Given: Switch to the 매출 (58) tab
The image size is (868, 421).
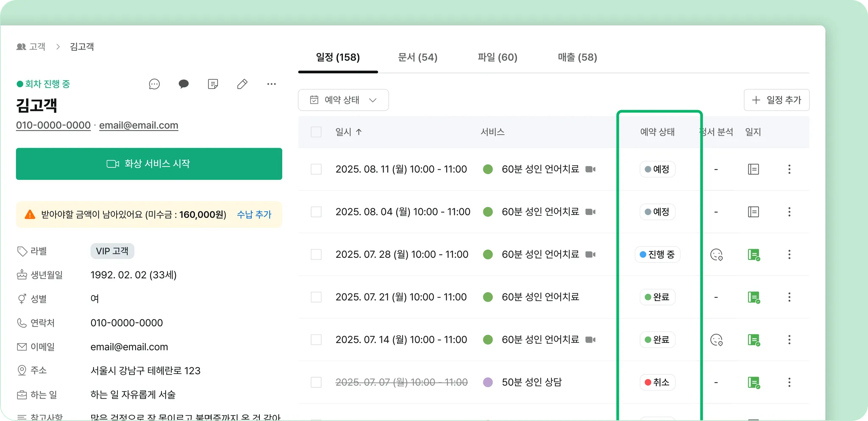Looking at the screenshot, I should pyautogui.click(x=577, y=57).
